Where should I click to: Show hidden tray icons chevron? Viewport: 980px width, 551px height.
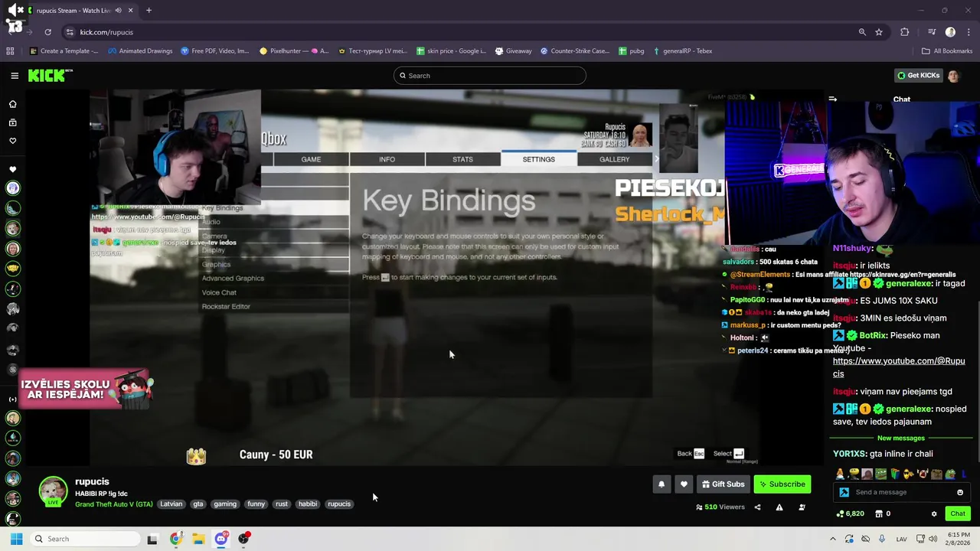pyautogui.click(x=833, y=539)
